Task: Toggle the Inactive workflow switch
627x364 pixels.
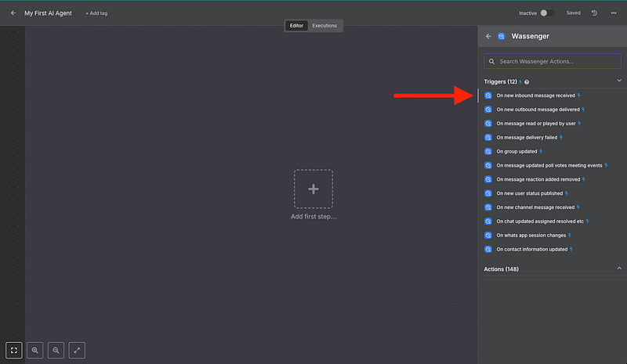Action: coord(547,13)
